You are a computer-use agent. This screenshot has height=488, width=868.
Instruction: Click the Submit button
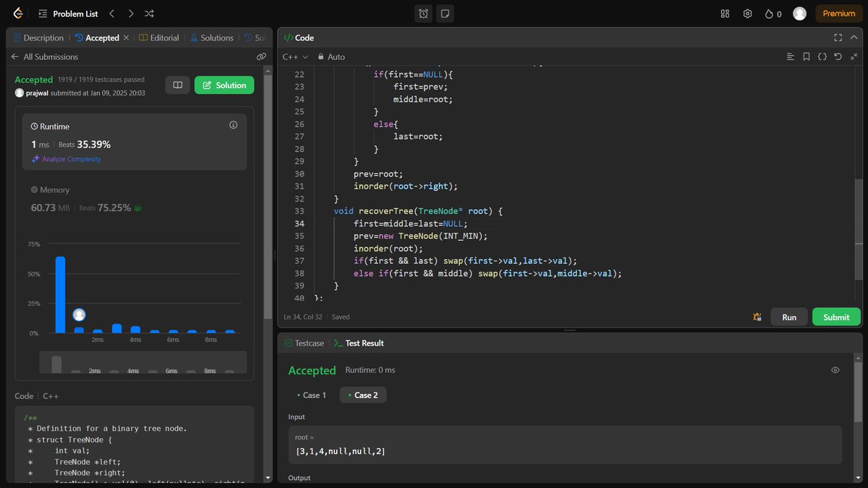[836, 317]
